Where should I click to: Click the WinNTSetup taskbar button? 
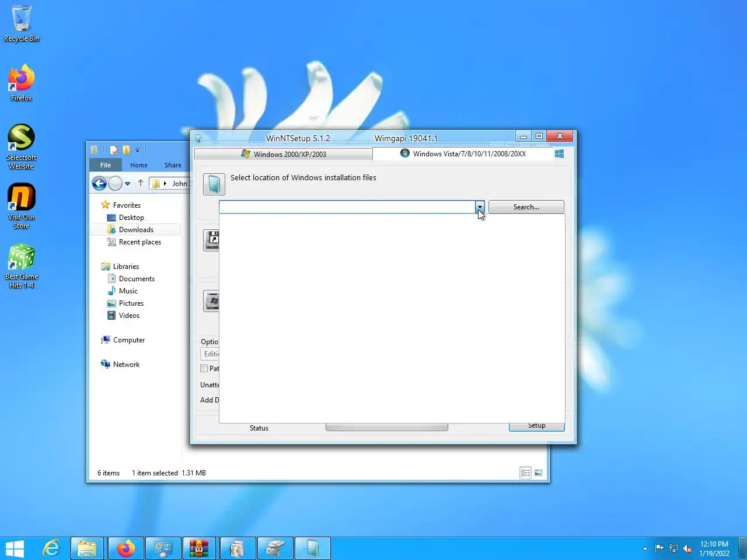pos(313,548)
